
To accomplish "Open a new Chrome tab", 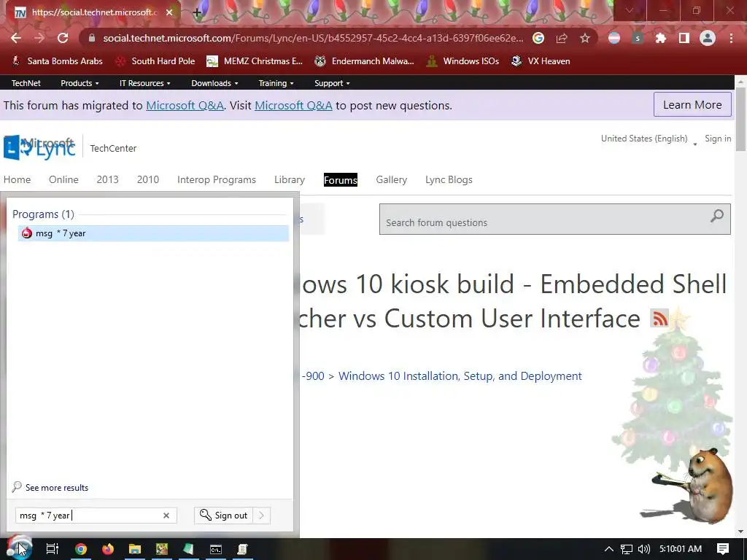I will click(x=197, y=13).
